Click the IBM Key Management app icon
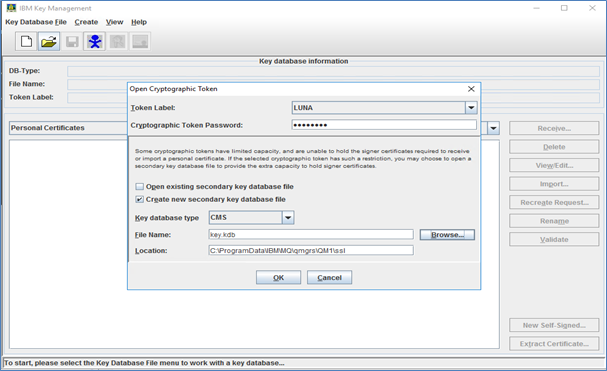The height and width of the screenshot is (371, 607). 11,8
